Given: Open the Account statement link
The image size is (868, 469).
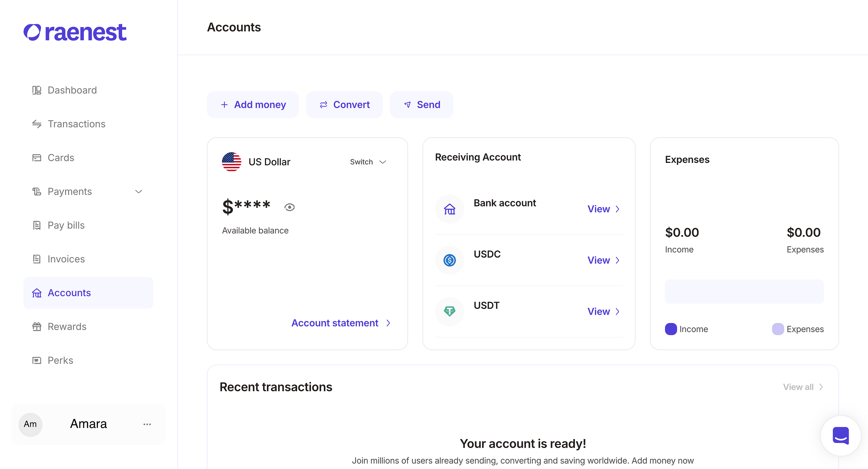Looking at the screenshot, I should 341,323.
